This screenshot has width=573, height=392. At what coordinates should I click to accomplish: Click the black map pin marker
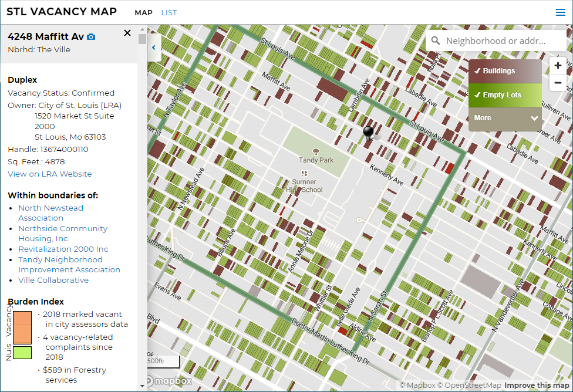[368, 133]
